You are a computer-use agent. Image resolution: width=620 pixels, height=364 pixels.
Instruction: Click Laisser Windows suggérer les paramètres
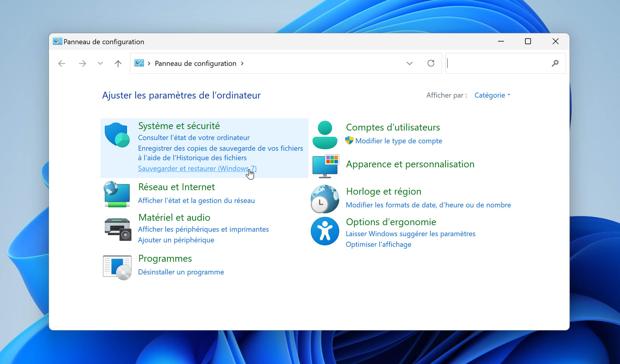point(410,234)
